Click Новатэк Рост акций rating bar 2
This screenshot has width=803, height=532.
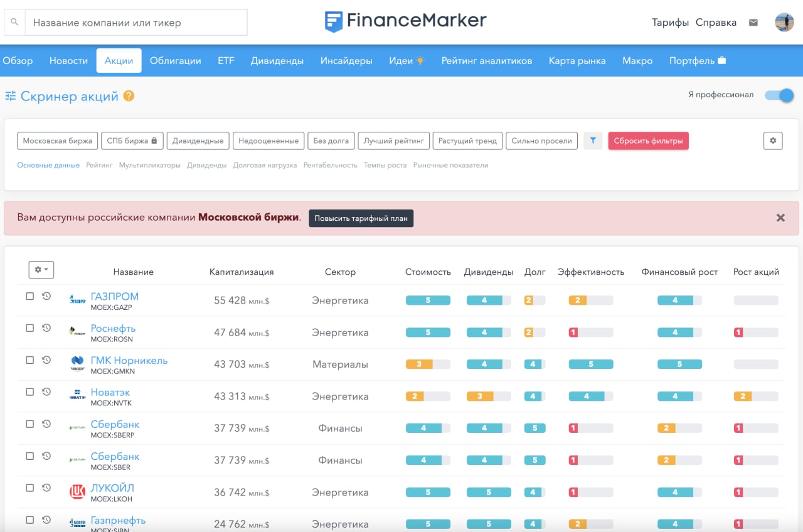pos(756,396)
